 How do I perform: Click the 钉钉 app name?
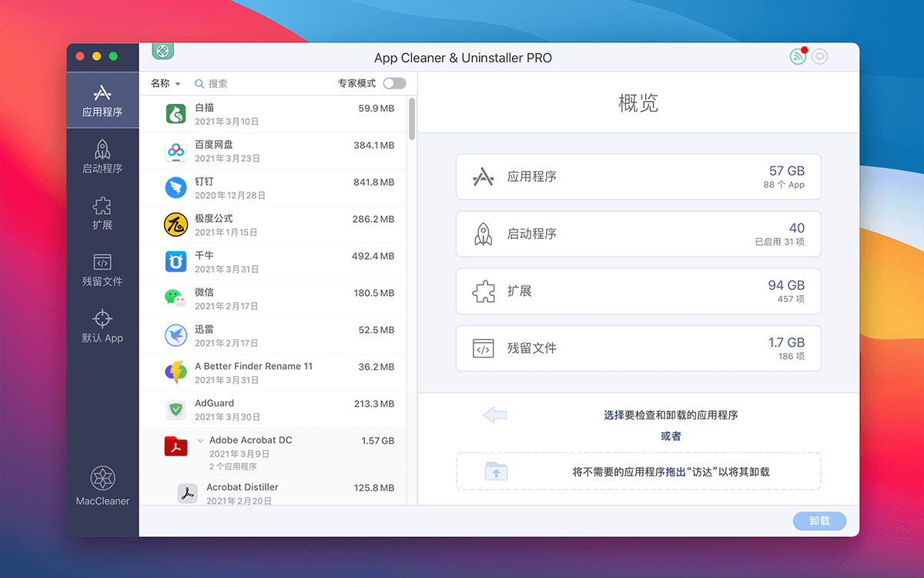pyautogui.click(x=204, y=182)
